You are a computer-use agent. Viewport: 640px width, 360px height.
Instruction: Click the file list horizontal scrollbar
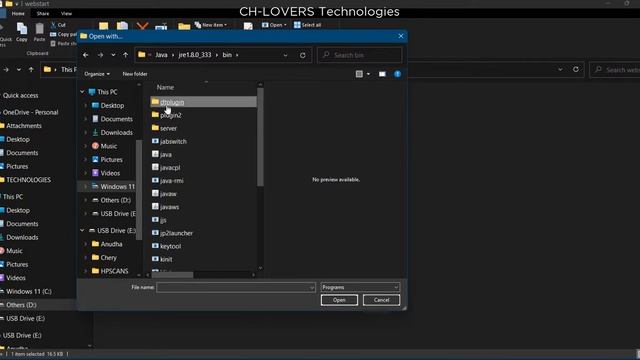pyautogui.click(x=173, y=275)
